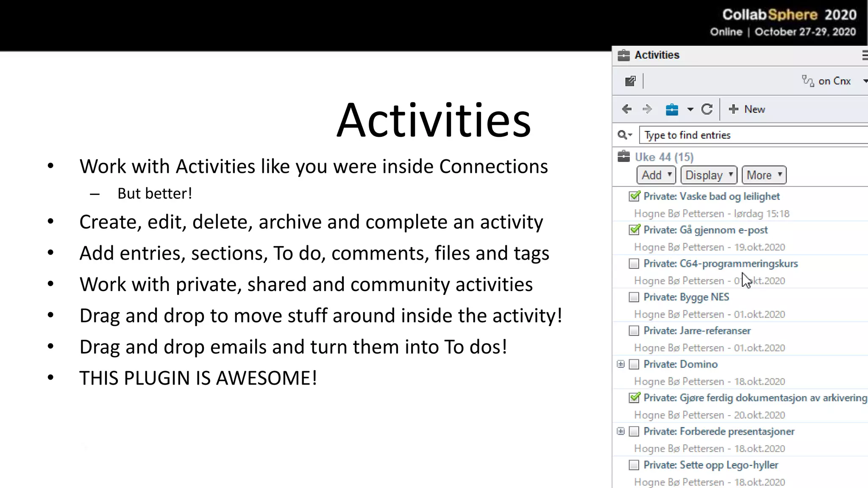868x488 pixels.
Task: Click the Activities briefcase panel icon
Action: [623, 55]
